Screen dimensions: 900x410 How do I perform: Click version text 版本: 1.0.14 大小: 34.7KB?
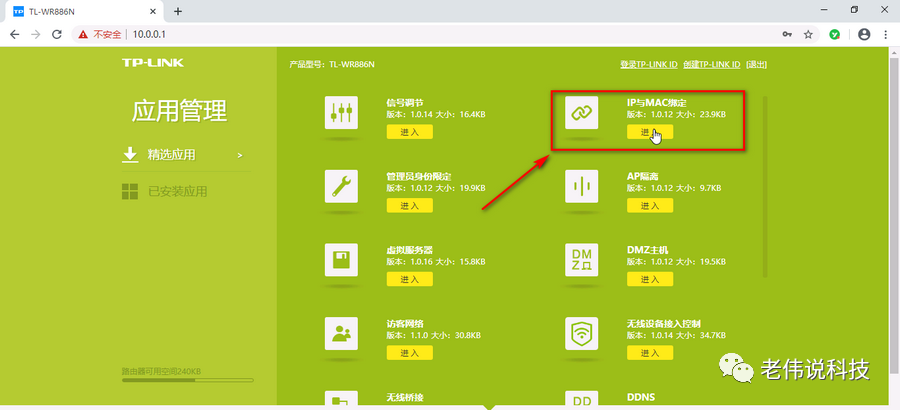tap(676, 335)
